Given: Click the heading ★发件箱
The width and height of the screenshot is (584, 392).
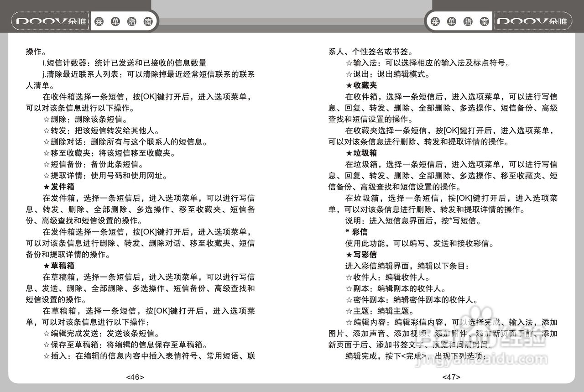Looking at the screenshot, I should point(58,187).
